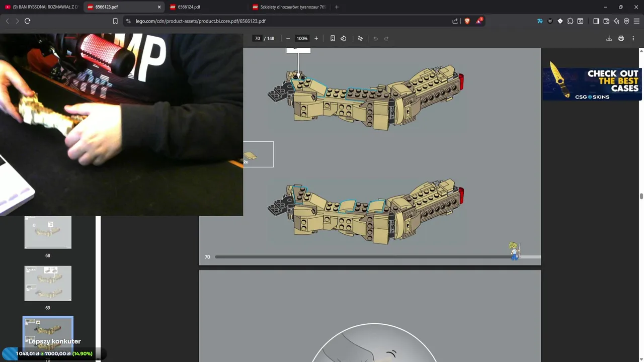This screenshot has width=644, height=362.
Task: Click the page number field showing 70
Action: (257, 38)
